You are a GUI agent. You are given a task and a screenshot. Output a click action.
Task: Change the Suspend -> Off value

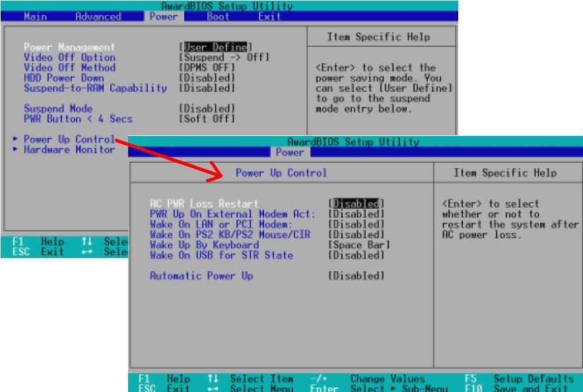(x=224, y=57)
